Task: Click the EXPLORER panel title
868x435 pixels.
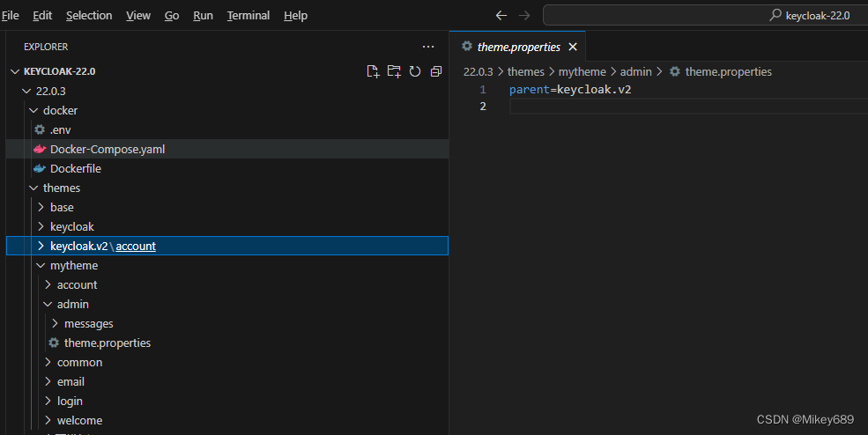Action: click(46, 47)
